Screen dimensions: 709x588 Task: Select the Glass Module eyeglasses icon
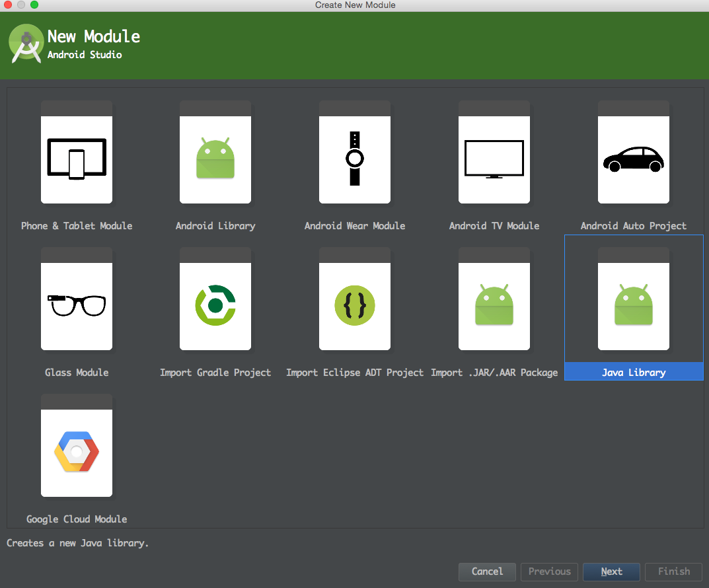click(x=77, y=306)
